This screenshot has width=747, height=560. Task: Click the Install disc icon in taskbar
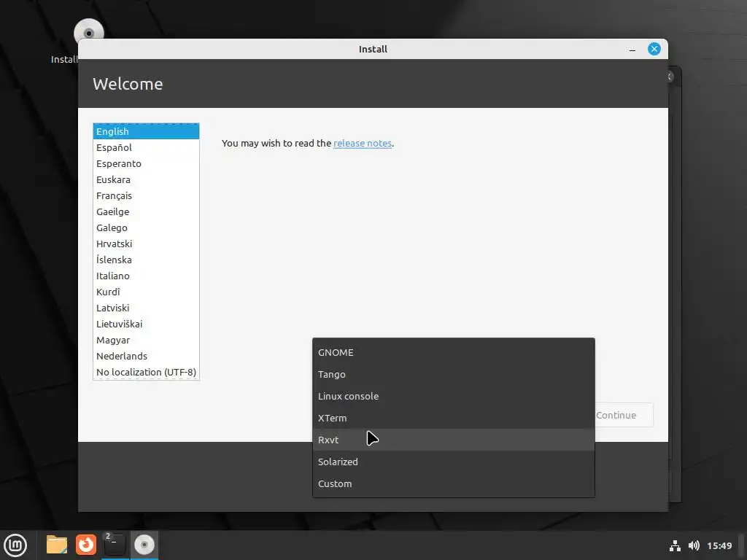(144, 545)
